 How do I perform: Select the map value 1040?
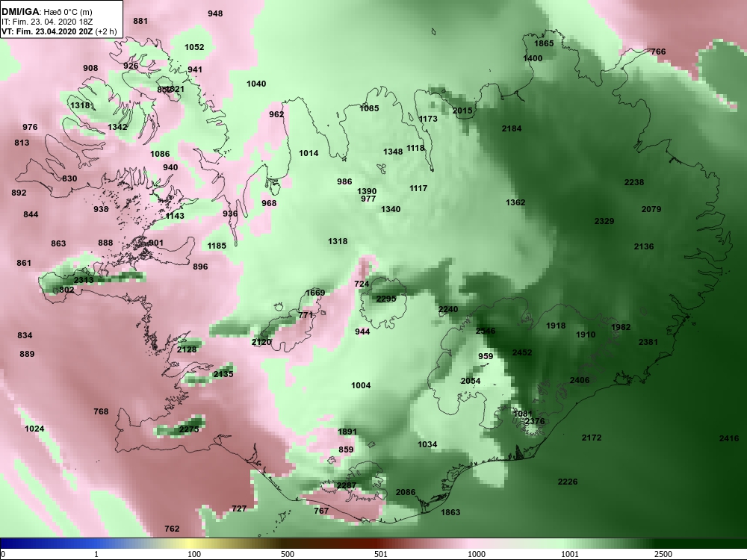point(255,84)
